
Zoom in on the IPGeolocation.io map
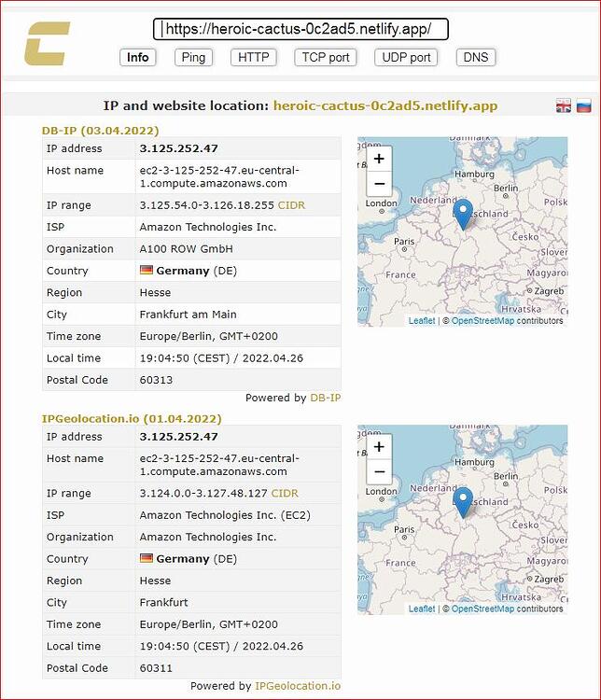379,447
